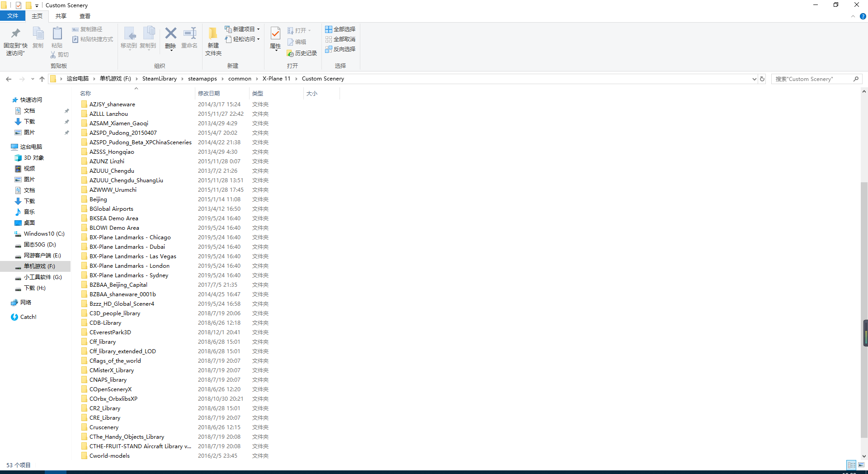Click the Pin to Quick Access icon
Image resolution: width=868 pixels, height=474 pixels.
click(x=15, y=33)
